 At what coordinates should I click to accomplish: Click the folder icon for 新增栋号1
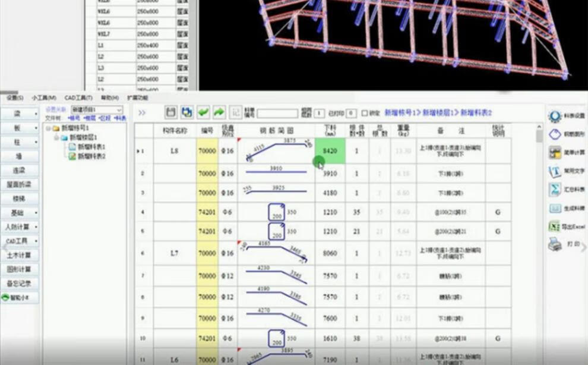[x=56, y=128]
